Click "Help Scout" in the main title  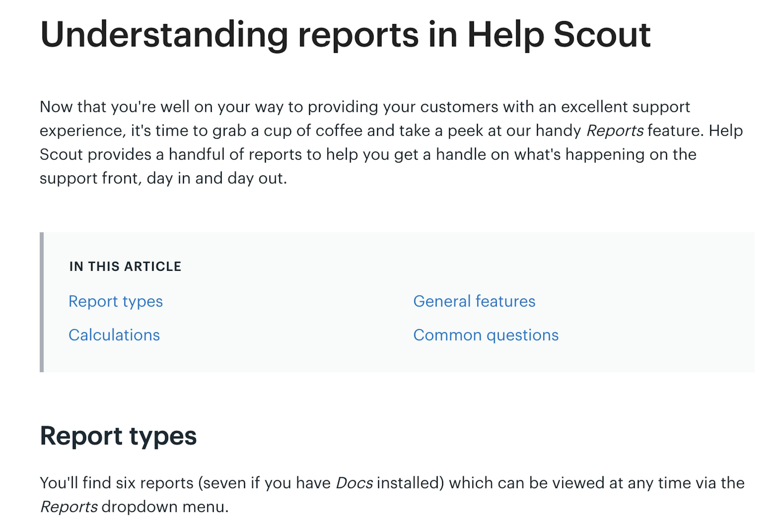click(559, 35)
